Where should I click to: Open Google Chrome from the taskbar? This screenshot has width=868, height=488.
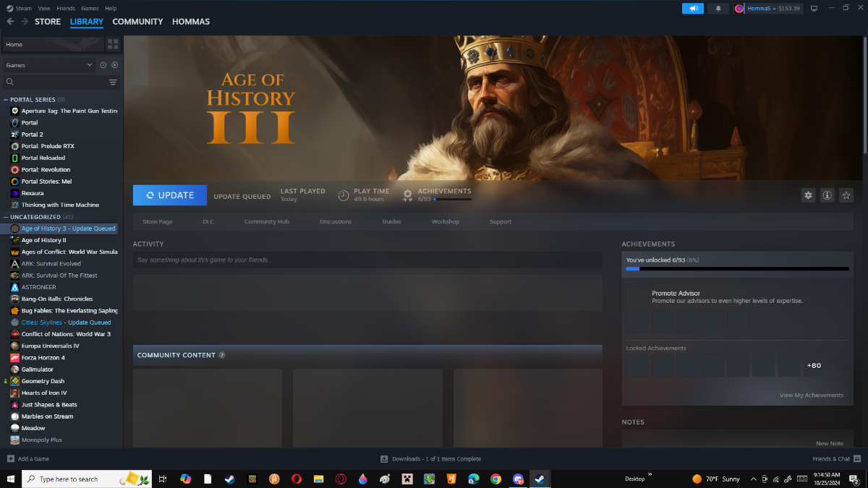pos(495,479)
